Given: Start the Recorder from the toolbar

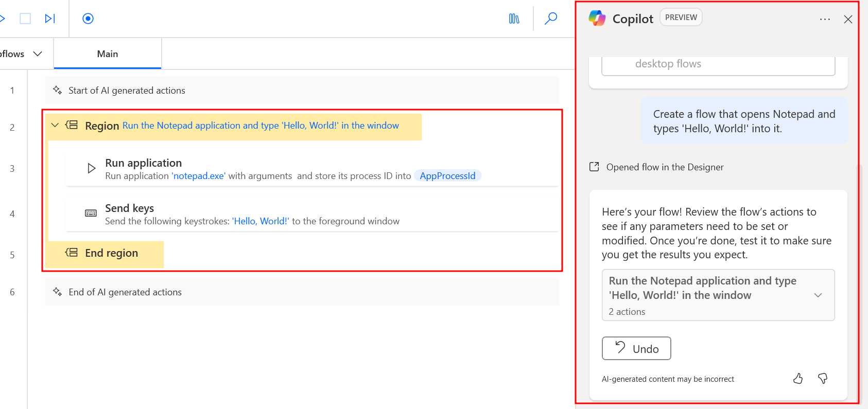Looking at the screenshot, I should point(88,19).
